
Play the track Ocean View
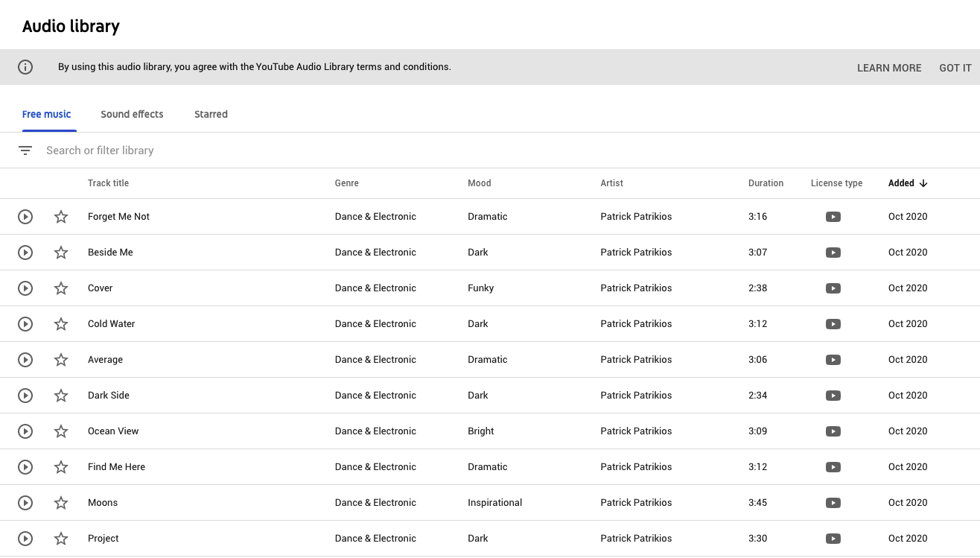[25, 431]
